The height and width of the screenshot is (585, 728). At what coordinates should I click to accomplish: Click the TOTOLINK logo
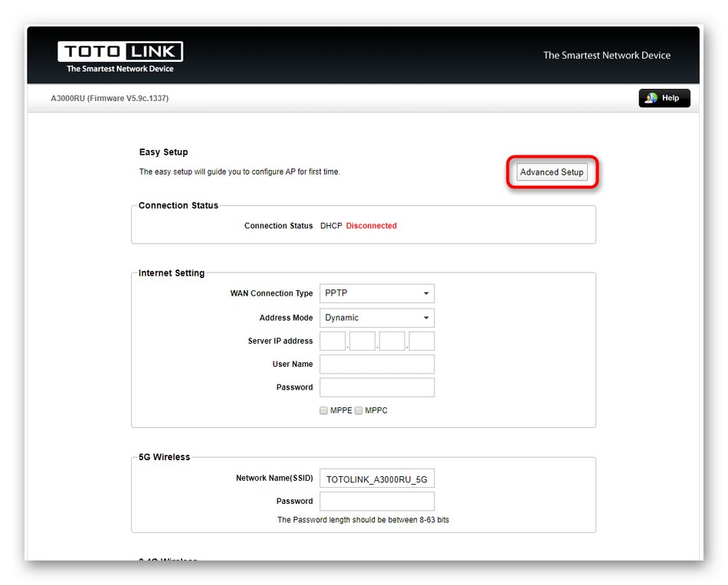(x=120, y=57)
